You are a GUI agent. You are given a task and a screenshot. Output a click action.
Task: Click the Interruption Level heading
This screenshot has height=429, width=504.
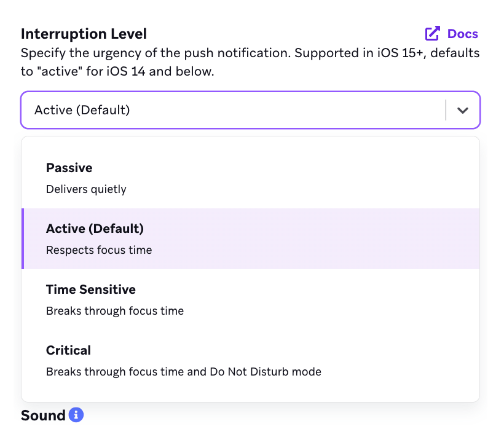click(84, 34)
